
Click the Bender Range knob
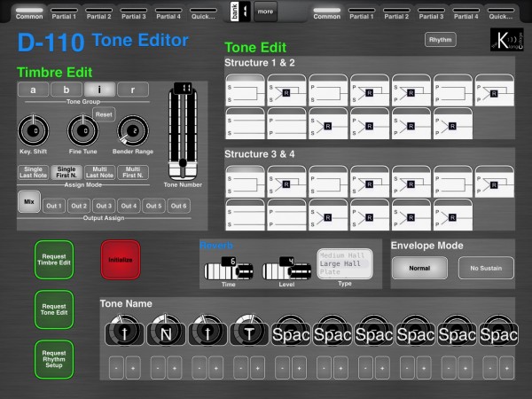click(133, 130)
